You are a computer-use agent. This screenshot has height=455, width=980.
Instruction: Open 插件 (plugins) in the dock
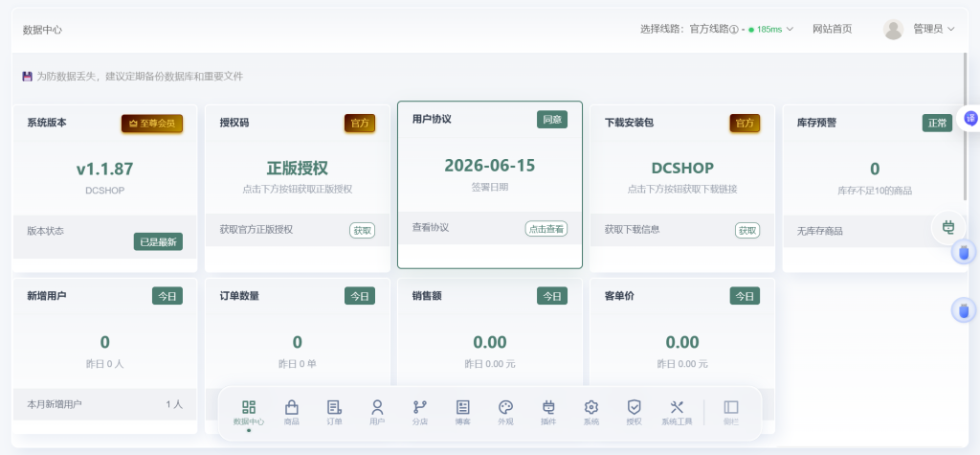click(x=548, y=414)
